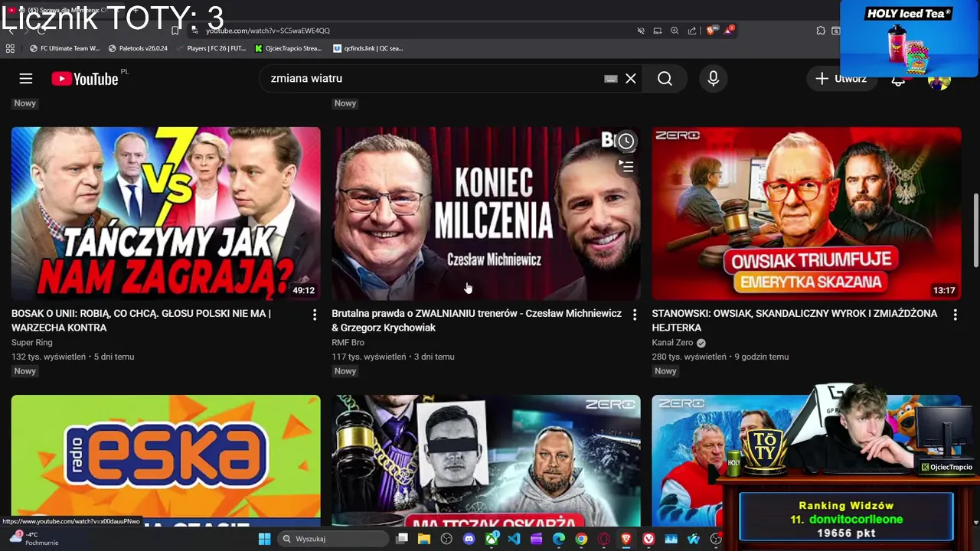
Task: Open Vivaldi browser from the taskbar
Action: tap(648, 539)
